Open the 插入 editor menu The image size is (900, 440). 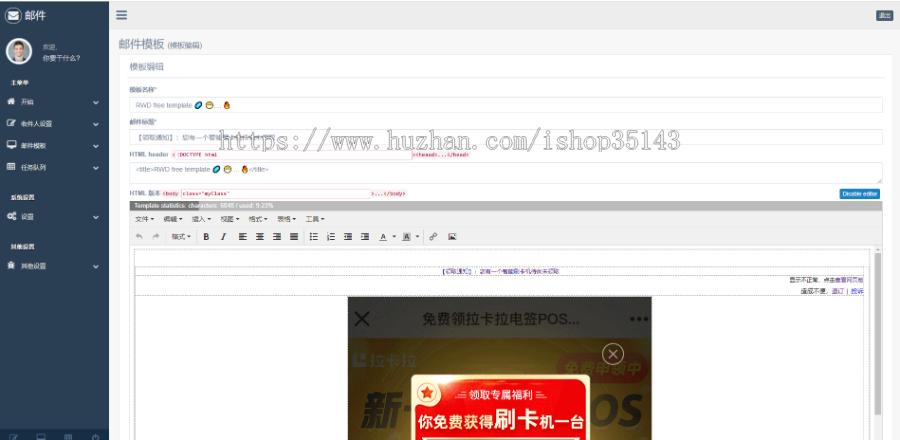click(201, 219)
